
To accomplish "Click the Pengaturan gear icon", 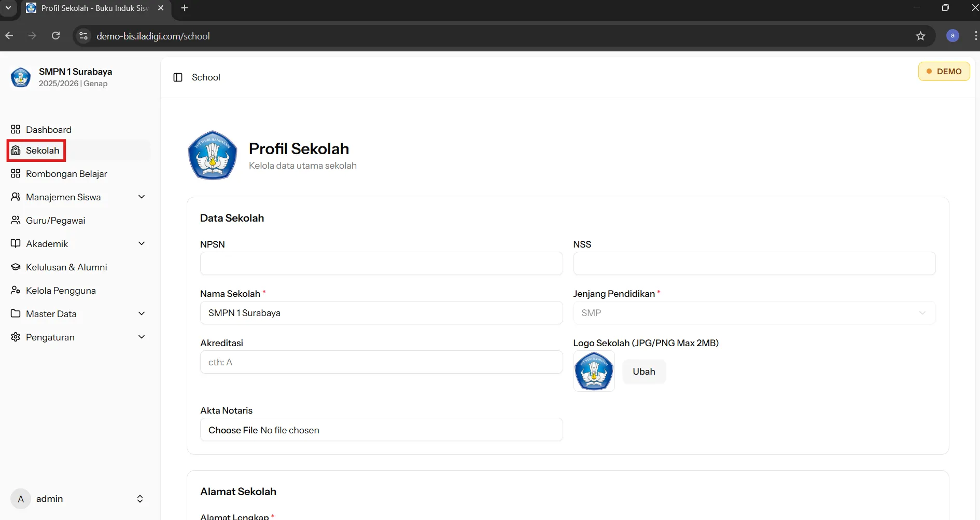I will click(x=16, y=337).
